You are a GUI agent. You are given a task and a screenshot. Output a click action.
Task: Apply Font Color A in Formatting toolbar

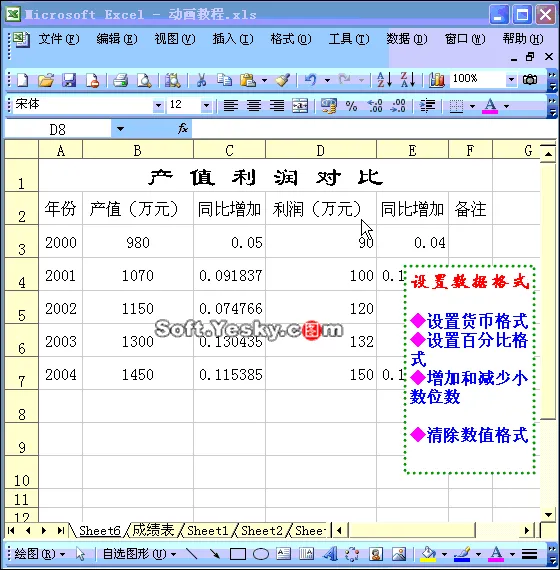point(490,106)
